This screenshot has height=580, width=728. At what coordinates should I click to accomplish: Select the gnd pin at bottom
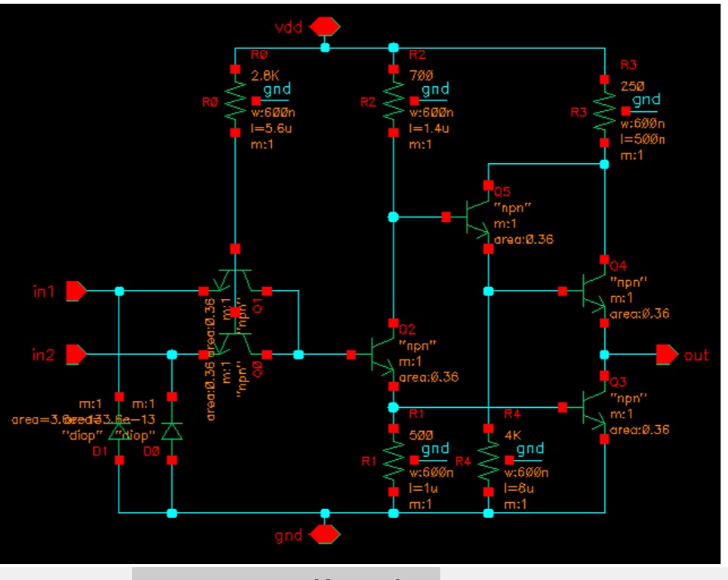325,535
